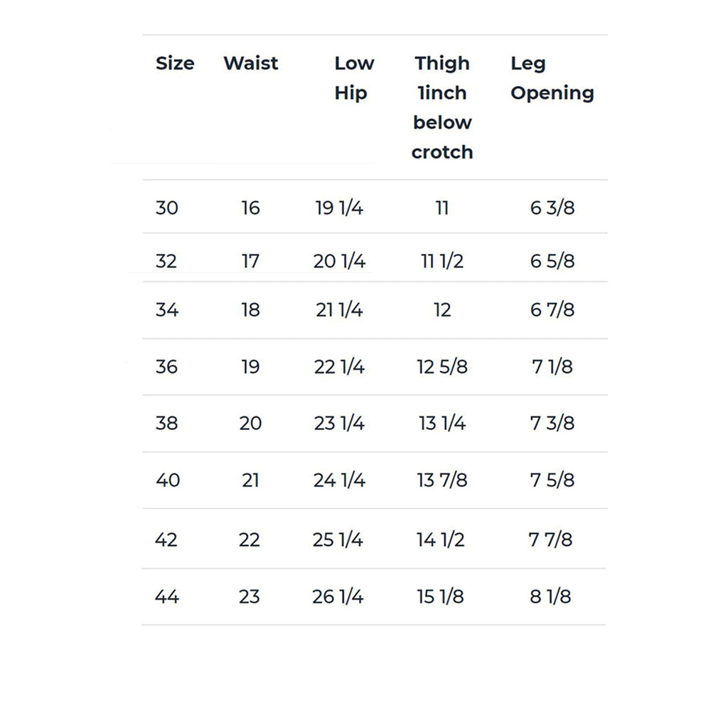The width and height of the screenshot is (728, 728).
Task: Click the Waist column header
Action: coord(251,63)
